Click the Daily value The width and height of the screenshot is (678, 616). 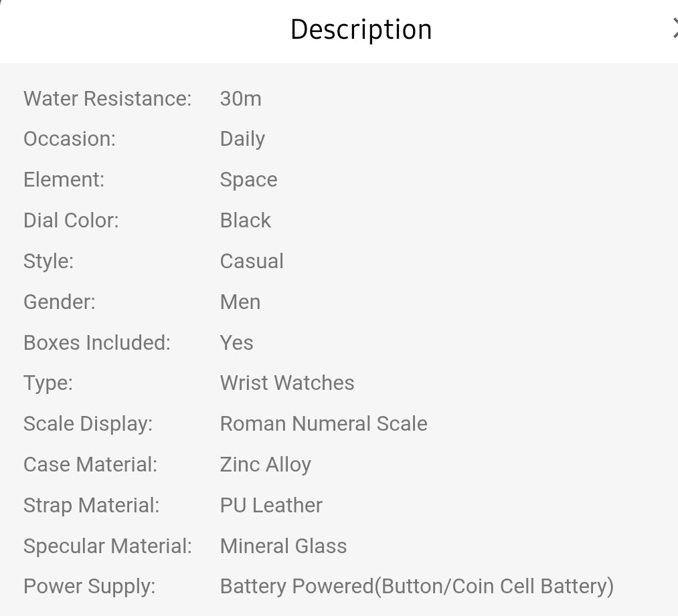point(242,138)
